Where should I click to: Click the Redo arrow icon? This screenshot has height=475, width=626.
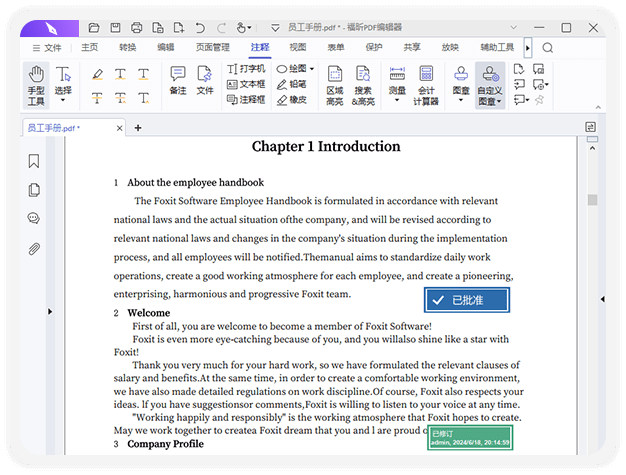221,28
